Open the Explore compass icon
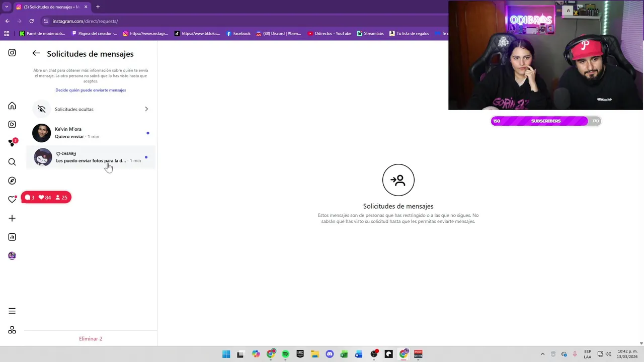 point(12,180)
